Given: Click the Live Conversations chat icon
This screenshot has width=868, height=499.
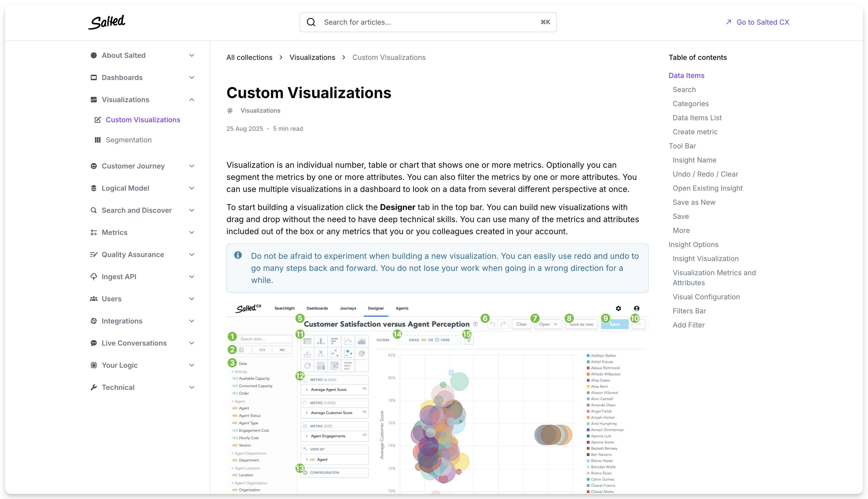Looking at the screenshot, I should pyautogui.click(x=93, y=343).
